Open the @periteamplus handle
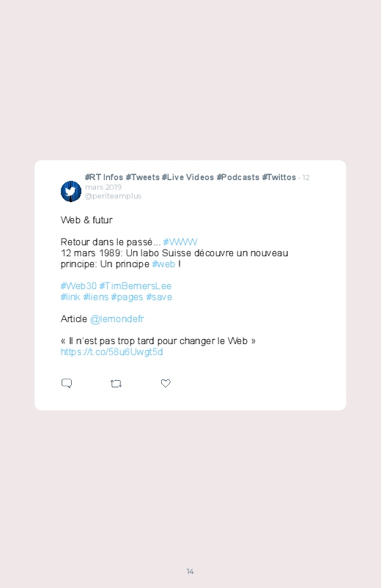This screenshot has height=588, width=381. click(113, 196)
